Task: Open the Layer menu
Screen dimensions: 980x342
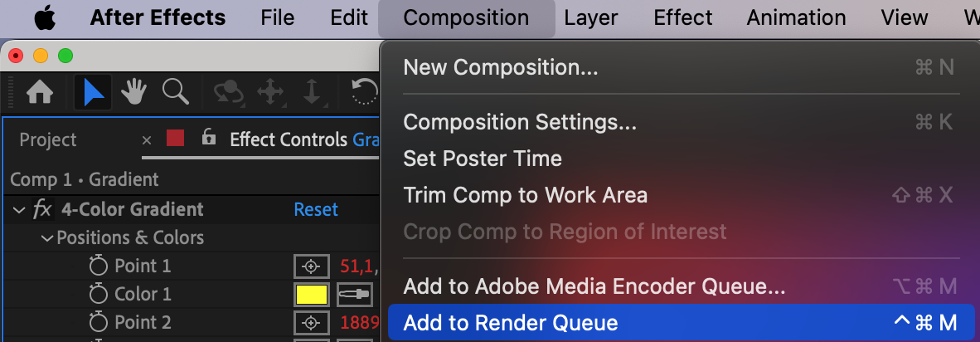Action: (590, 17)
